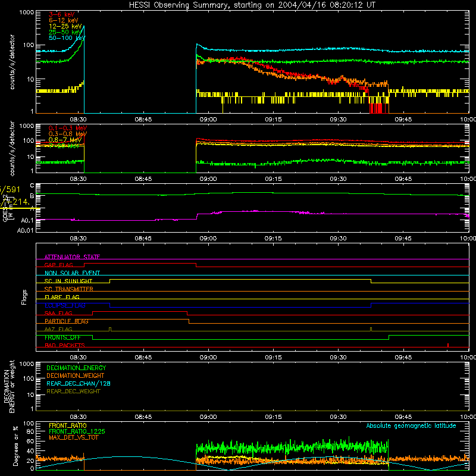
Task: Click the orange "0.3-0.8 MeV" legend label
Action: [68, 134]
